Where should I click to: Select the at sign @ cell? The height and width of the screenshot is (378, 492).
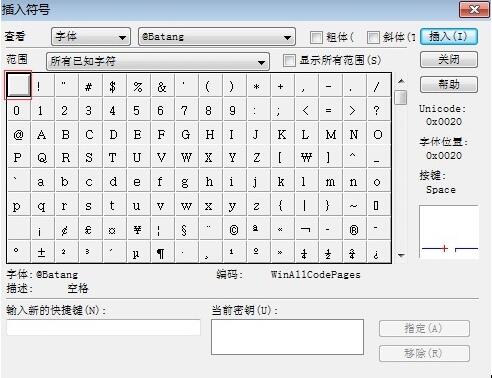18,134
